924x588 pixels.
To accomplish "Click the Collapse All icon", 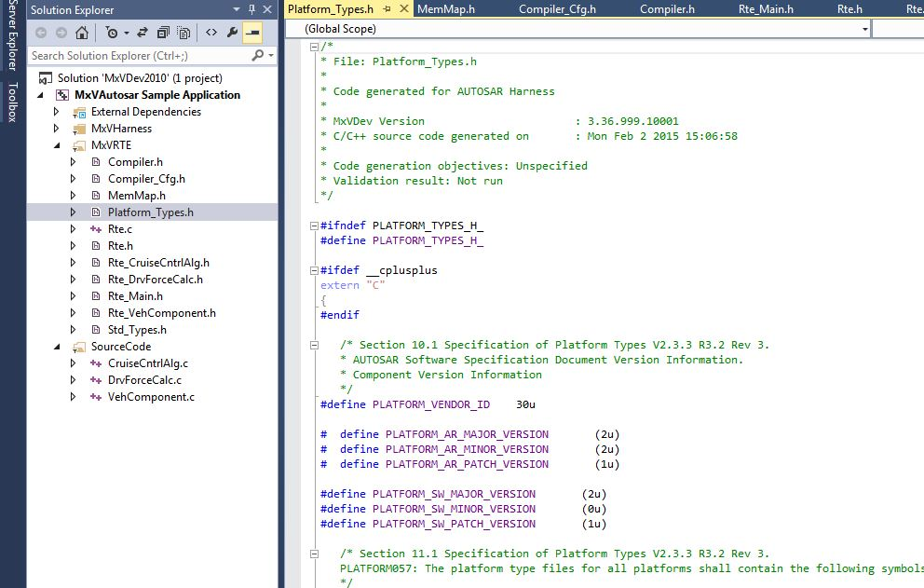I will click(x=163, y=33).
